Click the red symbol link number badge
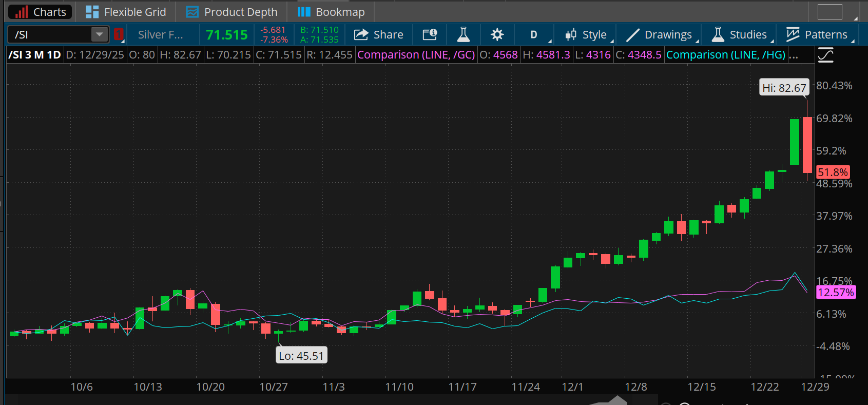This screenshot has height=405, width=868. pos(119,34)
